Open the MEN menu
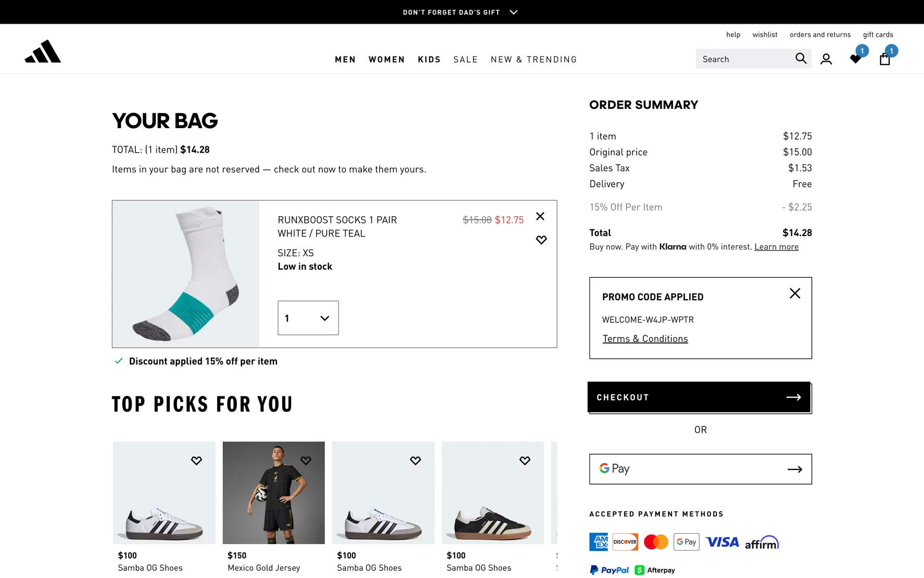The image size is (924, 578). (x=345, y=60)
